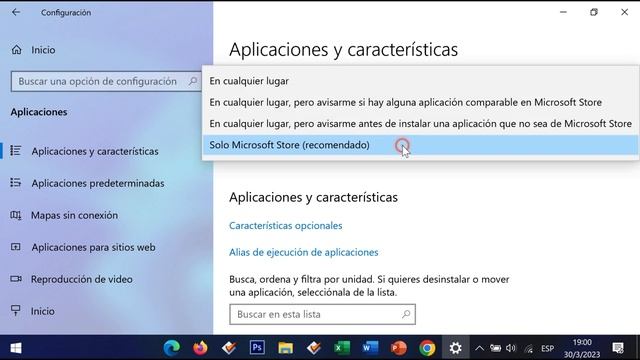The image size is (640, 360).
Task: Open first checkmark app icon next to Firefox
Action: tap(229, 348)
